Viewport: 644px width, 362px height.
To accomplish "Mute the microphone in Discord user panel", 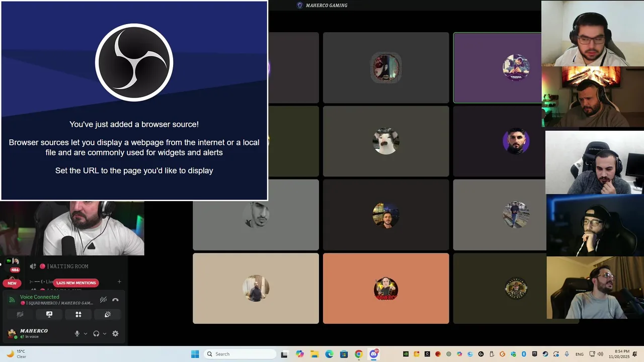I will click(77, 333).
